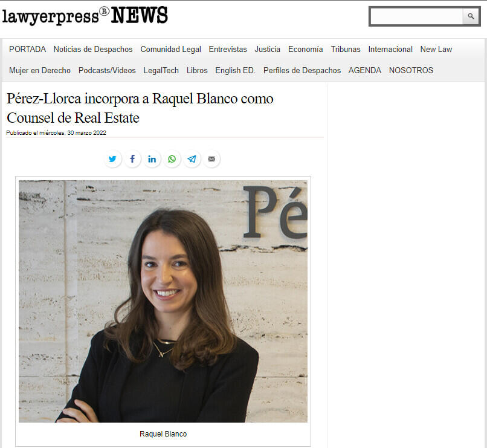Open the Mujer en Derecho section
The image size is (487, 448).
40,71
